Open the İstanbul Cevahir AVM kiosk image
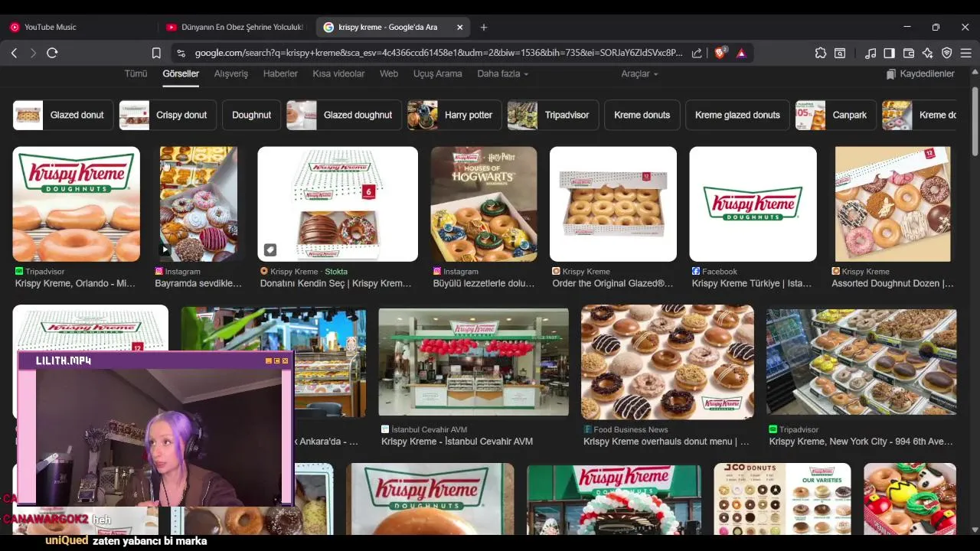Viewport: 980px width, 551px height. tap(473, 362)
